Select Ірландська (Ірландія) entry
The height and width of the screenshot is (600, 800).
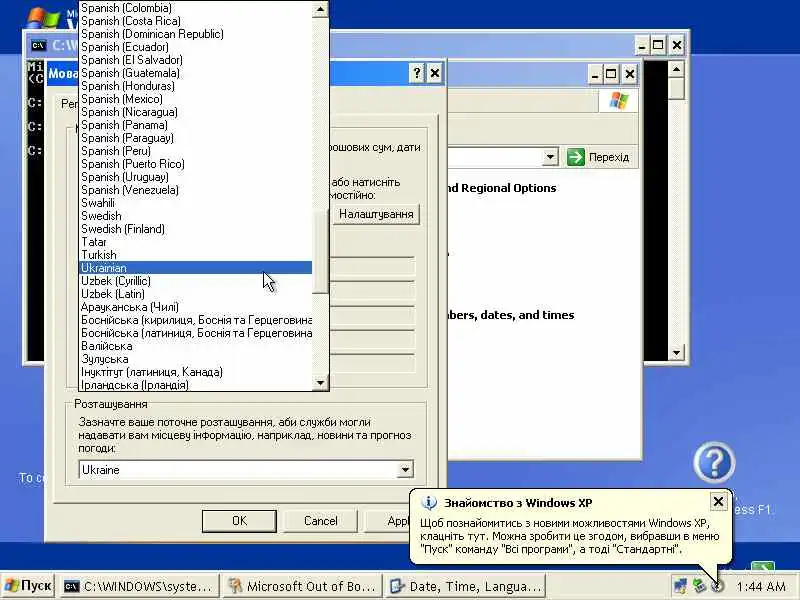coord(196,385)
